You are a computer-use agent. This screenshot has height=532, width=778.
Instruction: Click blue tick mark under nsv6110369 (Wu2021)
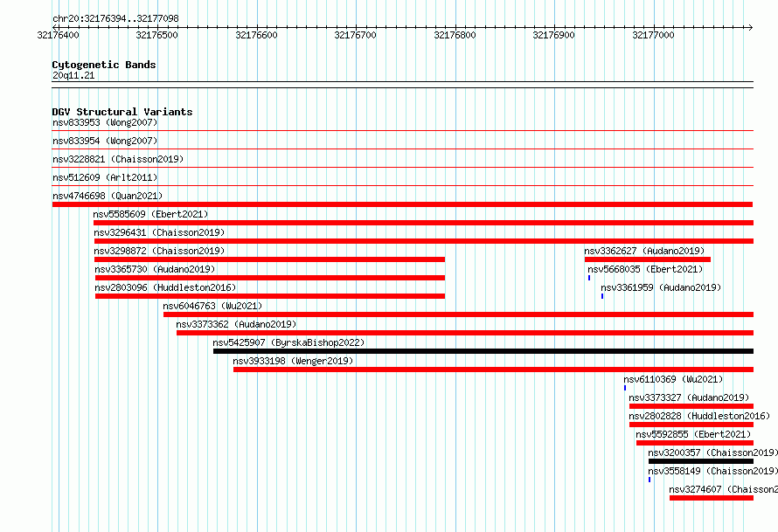[x=625, y=388]
